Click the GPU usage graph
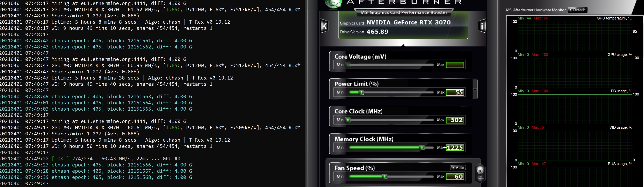This screenshot has width=644, height=187. [x=574, y=73]
